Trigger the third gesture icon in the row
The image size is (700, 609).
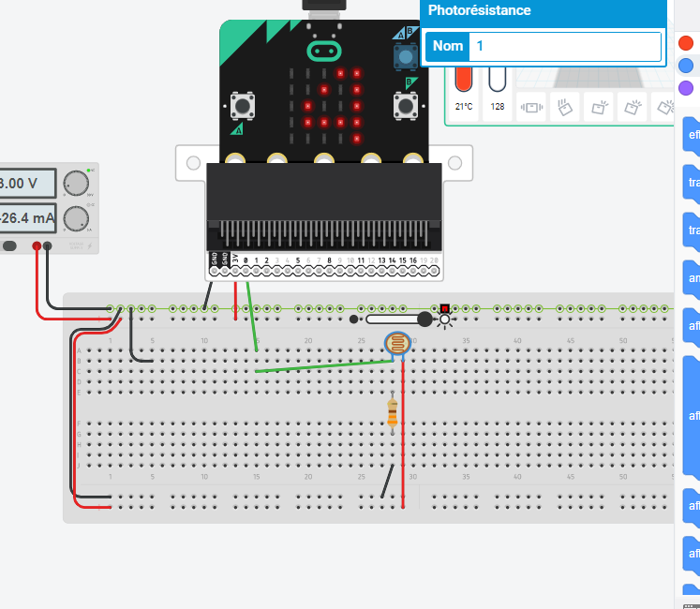click(599, 107)
